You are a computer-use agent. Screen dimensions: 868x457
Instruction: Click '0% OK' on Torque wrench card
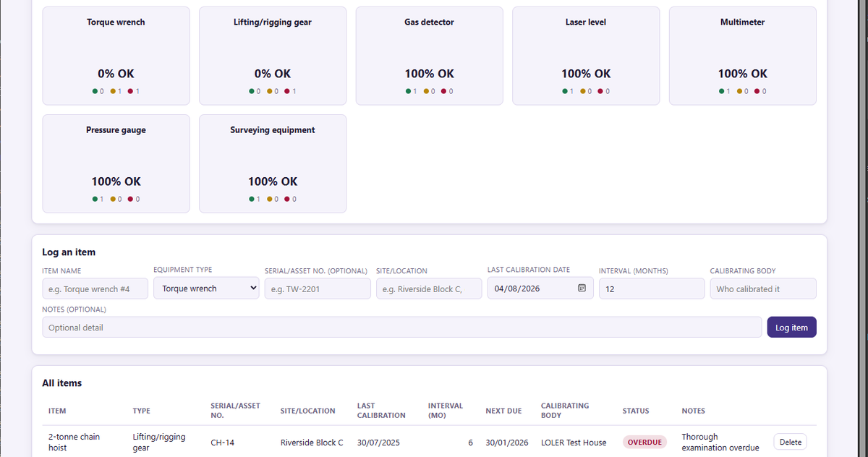point(116,74)
